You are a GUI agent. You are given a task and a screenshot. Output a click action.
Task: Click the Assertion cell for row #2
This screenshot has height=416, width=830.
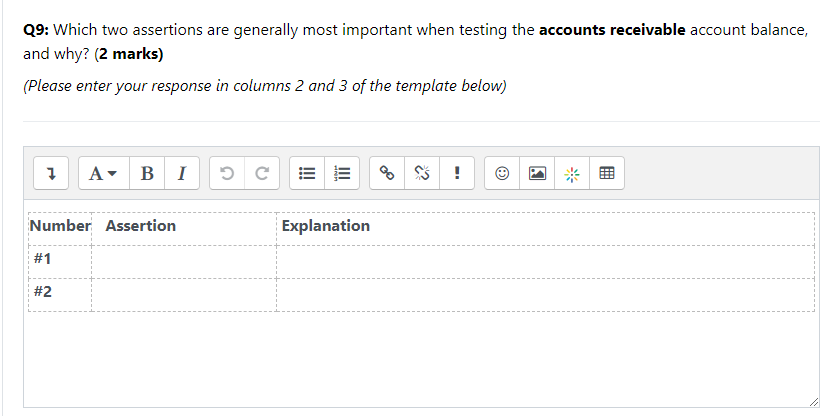tap(184, 293)
